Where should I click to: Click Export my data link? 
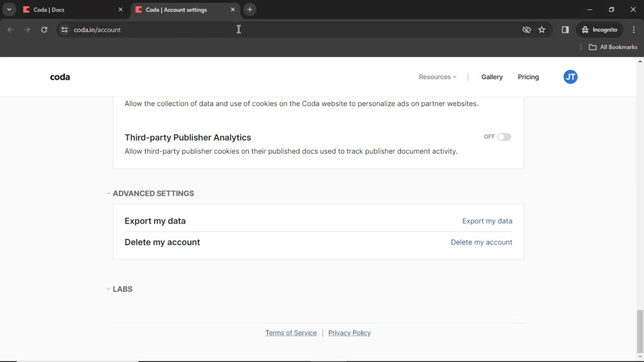tap(487, 221)
